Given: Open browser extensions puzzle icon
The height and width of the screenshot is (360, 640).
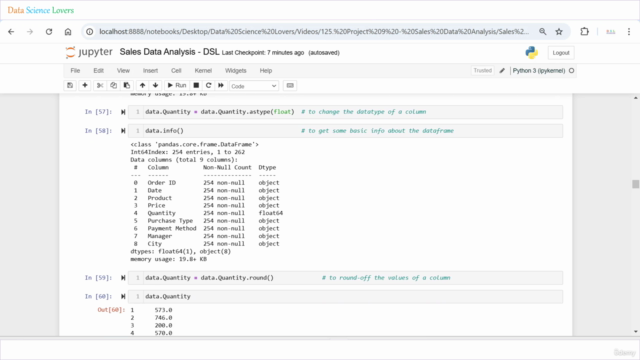Looking at the screenshot, I should coord(584,31).
